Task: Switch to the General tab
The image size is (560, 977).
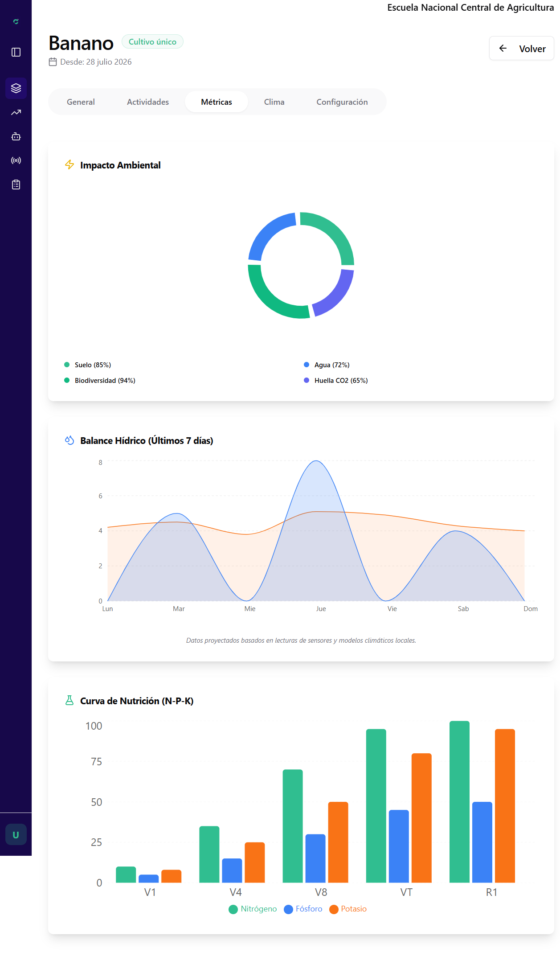Action: coord(81,102)
